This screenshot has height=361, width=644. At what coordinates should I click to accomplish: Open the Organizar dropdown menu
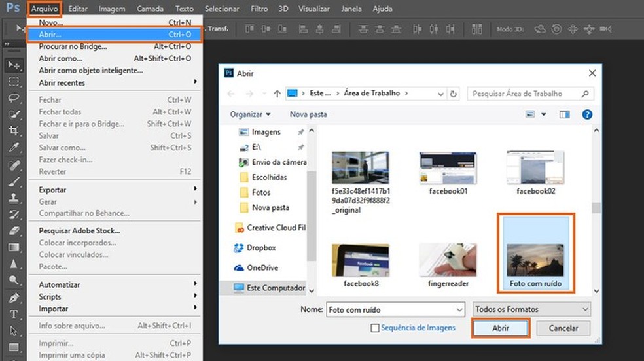coord(250,114)
